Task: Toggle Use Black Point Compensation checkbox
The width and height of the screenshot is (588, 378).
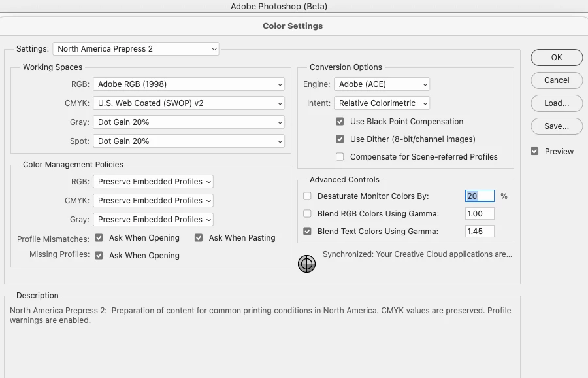Action: coord(340,122)
